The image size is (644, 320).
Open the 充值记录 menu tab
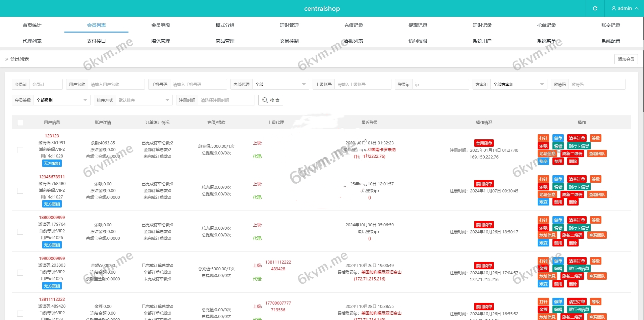354,25
